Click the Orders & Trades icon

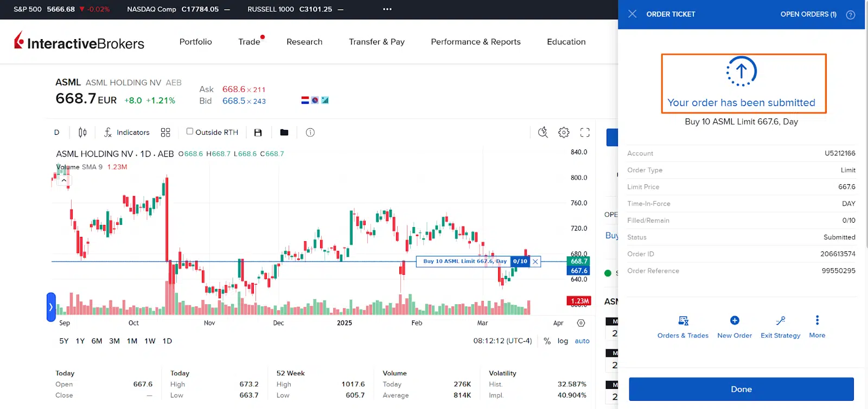[683, 320]
